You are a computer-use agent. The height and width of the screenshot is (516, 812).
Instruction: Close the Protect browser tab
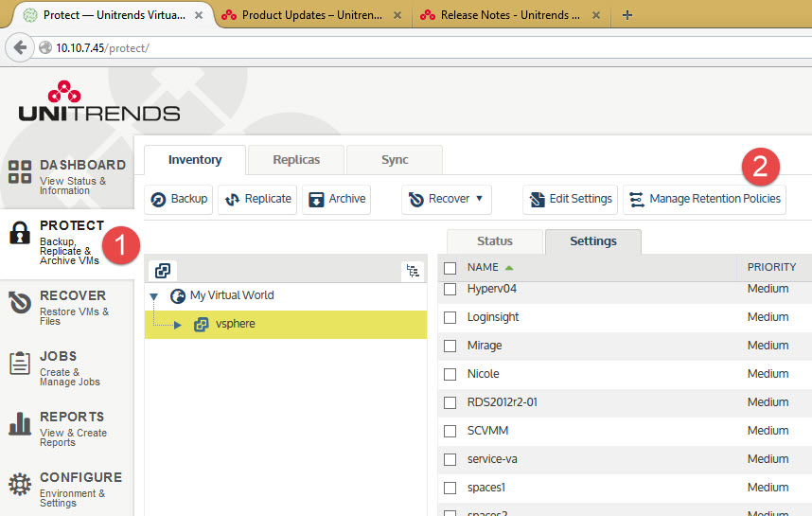tap(199, 15)
